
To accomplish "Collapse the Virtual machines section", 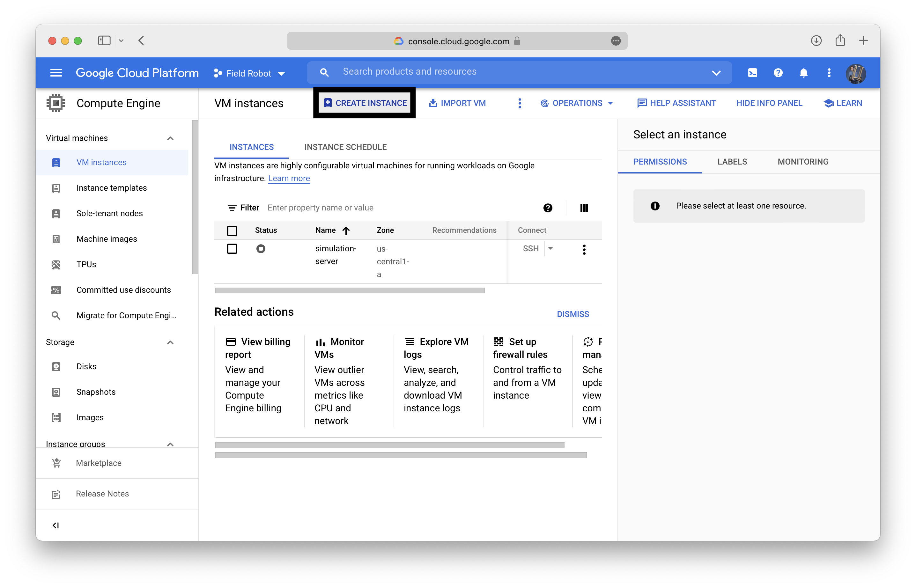I will (x=170, y=138).
